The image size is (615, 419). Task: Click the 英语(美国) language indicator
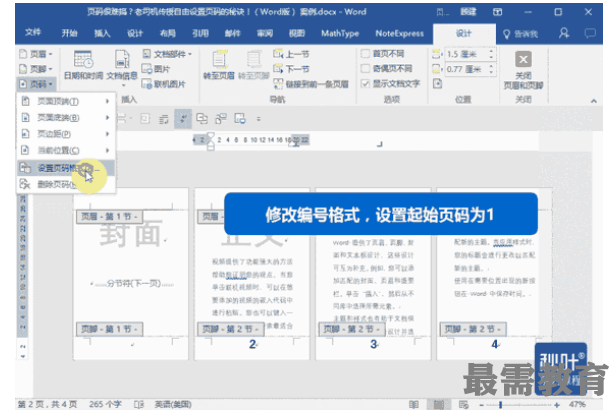coord(173,404)
